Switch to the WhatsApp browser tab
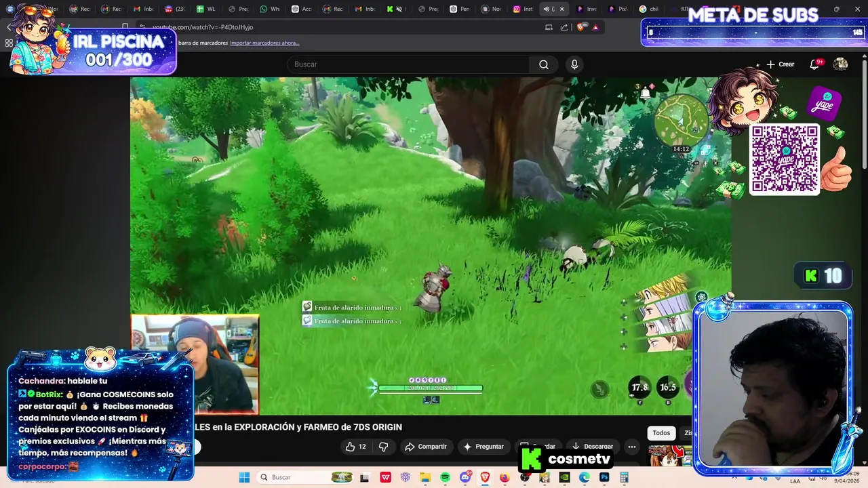The width and height of the screenshot is (868, 488). [x=270, y=9]
